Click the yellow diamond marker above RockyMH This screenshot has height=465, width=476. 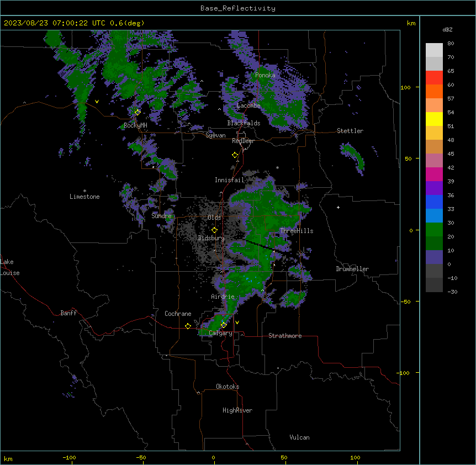[x=137, y=113]
